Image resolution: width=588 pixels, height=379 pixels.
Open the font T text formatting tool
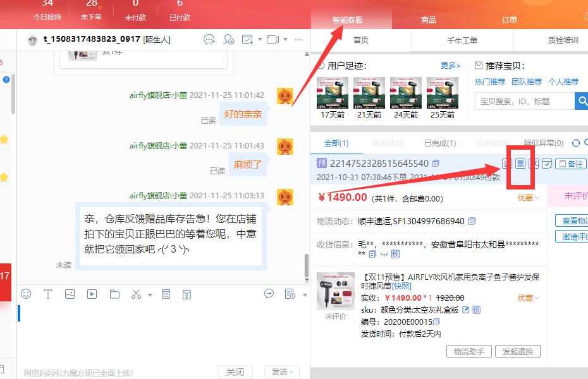[x=48, y=294]
